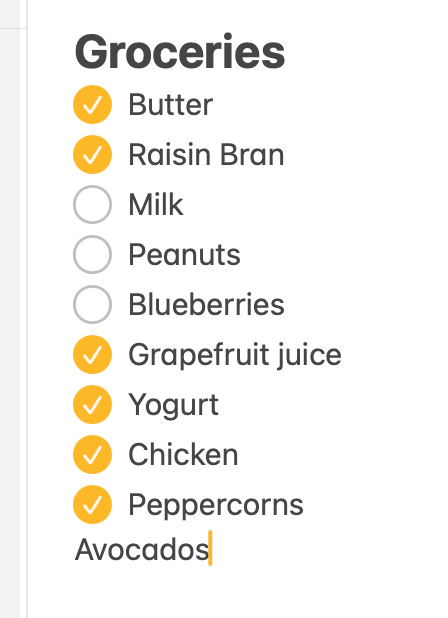Uncheck Grapefruit juice checkbox
The image size is (448, 618).
(93, 354)
